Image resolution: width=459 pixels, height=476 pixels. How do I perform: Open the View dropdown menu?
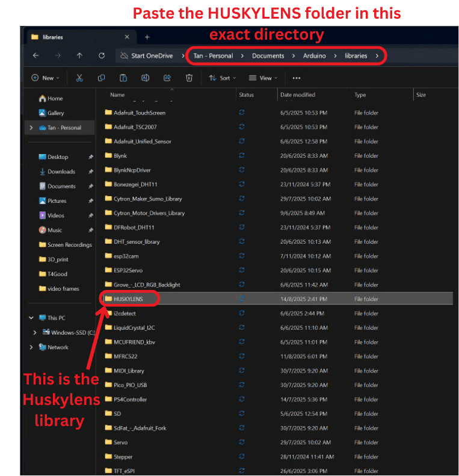(263, 78)
